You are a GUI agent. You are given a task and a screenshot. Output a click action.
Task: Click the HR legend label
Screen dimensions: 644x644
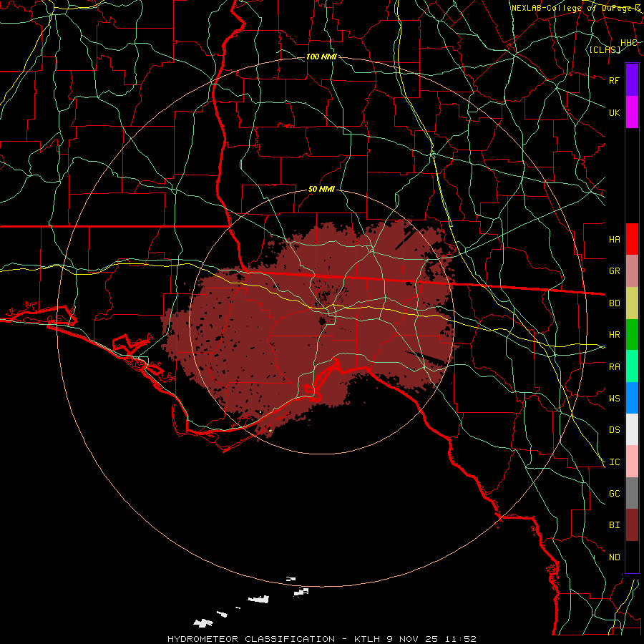click(x=615, y=335)
